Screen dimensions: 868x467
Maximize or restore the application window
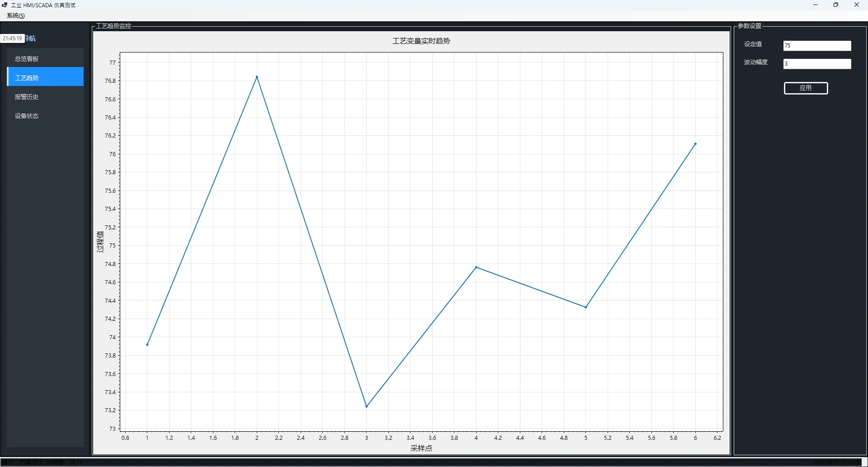(835, 5)
